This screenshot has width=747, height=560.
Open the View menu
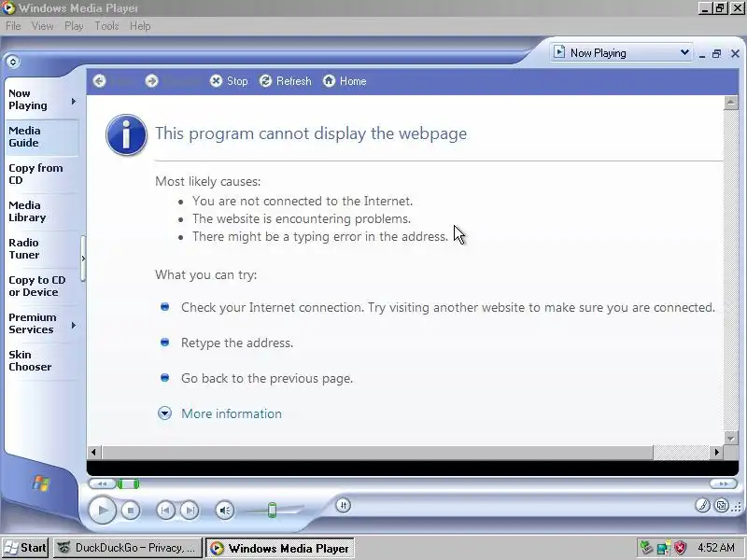click(42, 26)
